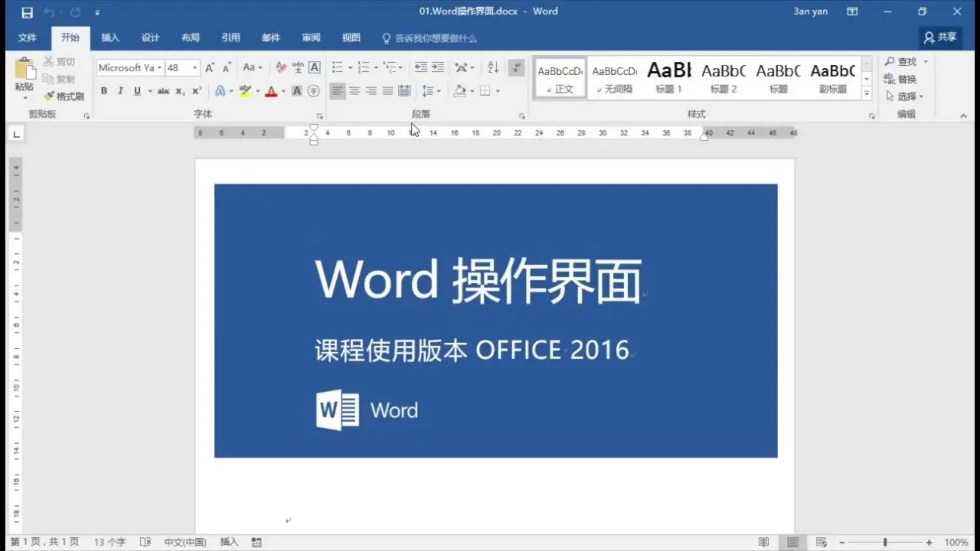Open the borders dropdown arrow
Viewport: 980px width, 551px height.
pyautogui.click(x=498, y=91)
